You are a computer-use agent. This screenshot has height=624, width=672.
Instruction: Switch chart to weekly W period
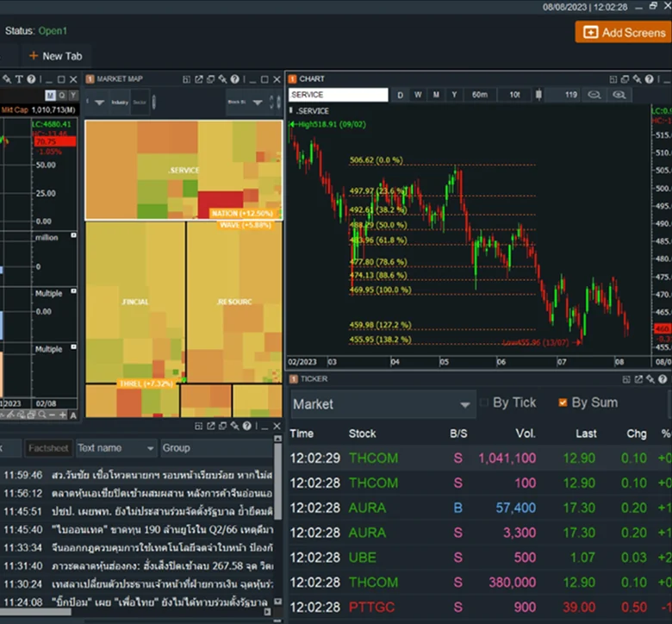point(418,95)
